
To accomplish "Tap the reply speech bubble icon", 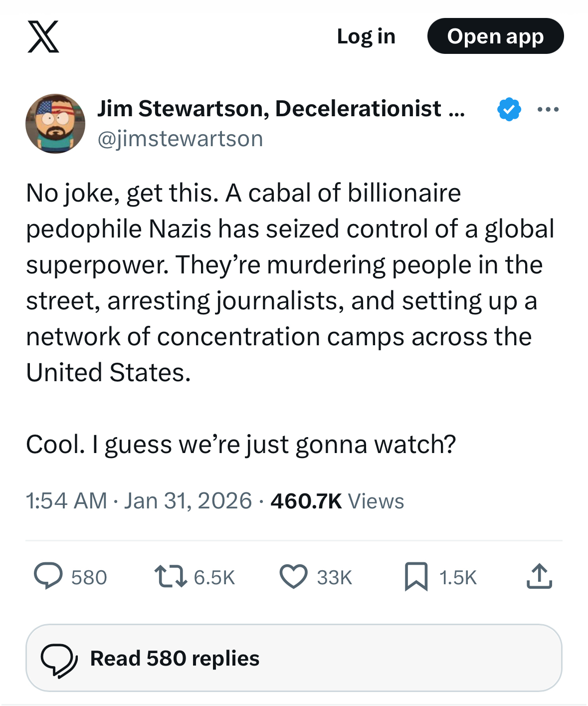I will pos(48,577).
